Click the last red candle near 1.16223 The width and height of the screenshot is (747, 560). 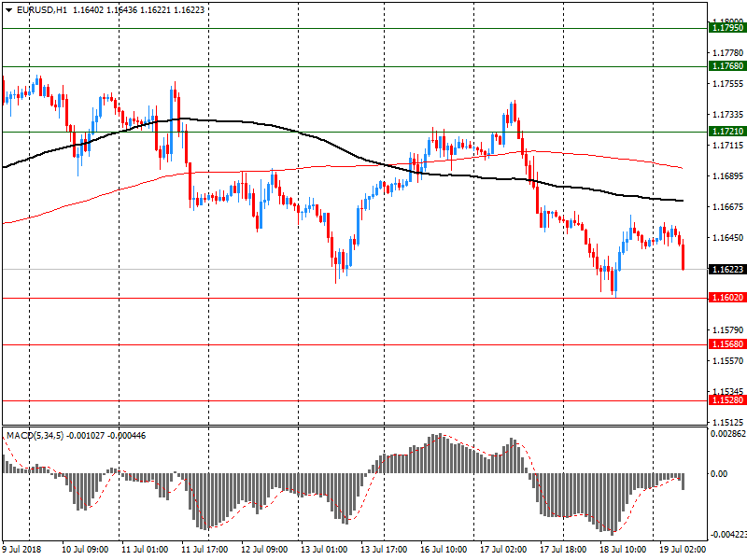coord(684,258)
